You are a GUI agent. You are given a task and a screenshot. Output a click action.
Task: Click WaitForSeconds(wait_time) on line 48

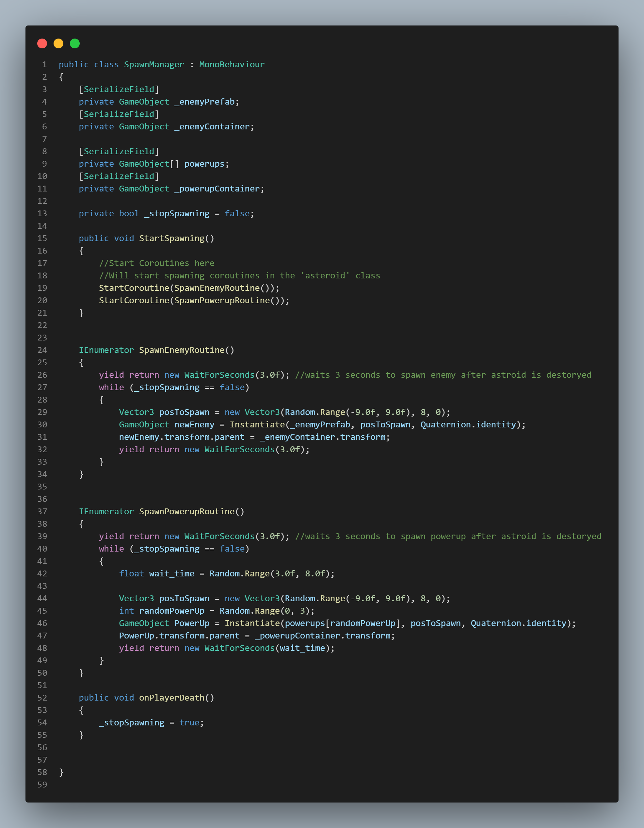(x=267, y=648)
